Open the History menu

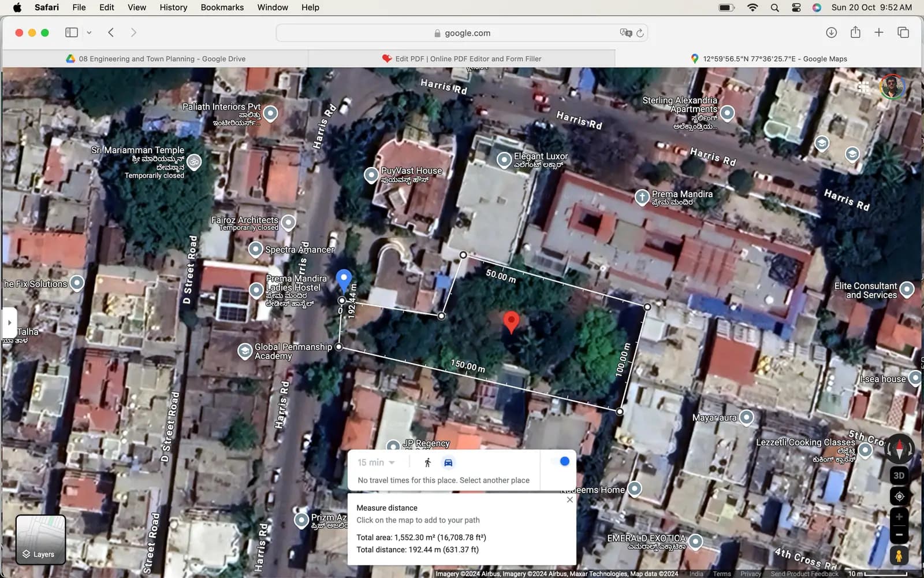pos(173,8)
